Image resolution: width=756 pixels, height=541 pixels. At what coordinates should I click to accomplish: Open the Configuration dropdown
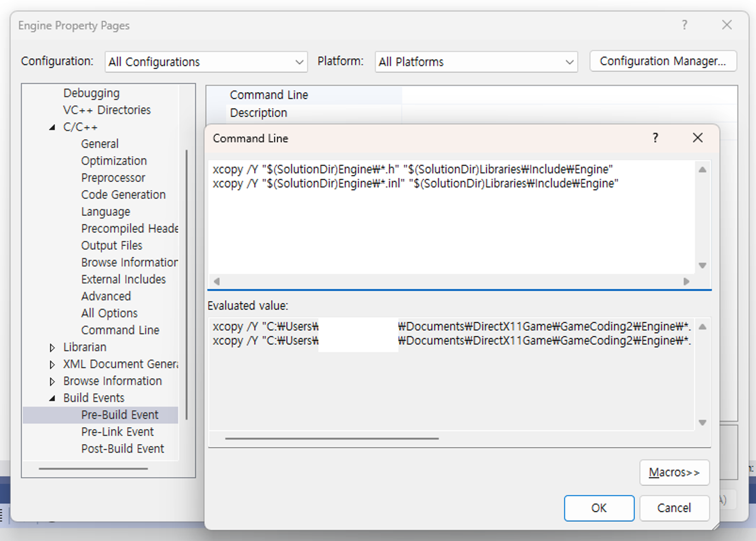[206, 62]
